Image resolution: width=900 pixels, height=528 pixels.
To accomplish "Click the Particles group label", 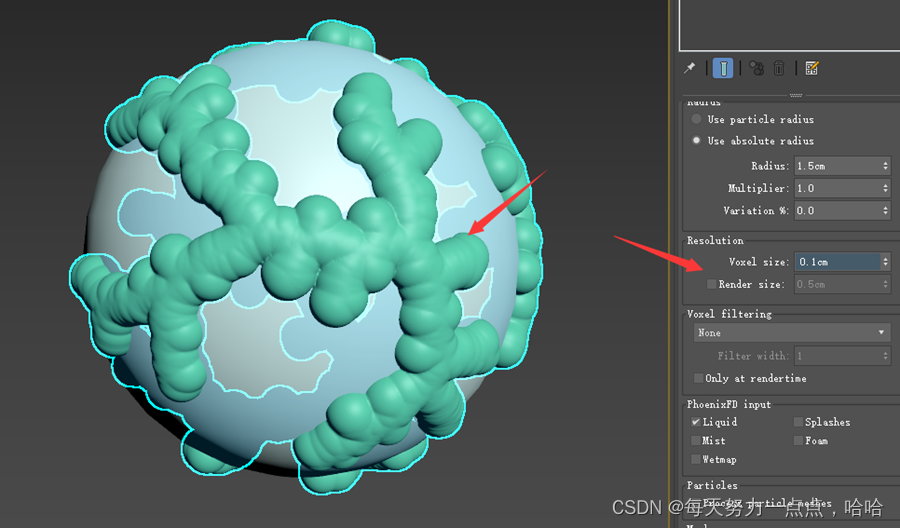I will tap(712, 485).
